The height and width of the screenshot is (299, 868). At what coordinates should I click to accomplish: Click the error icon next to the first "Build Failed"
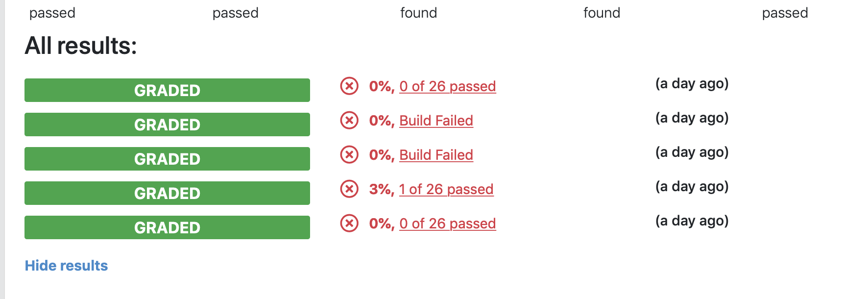(x=349, y=121)
